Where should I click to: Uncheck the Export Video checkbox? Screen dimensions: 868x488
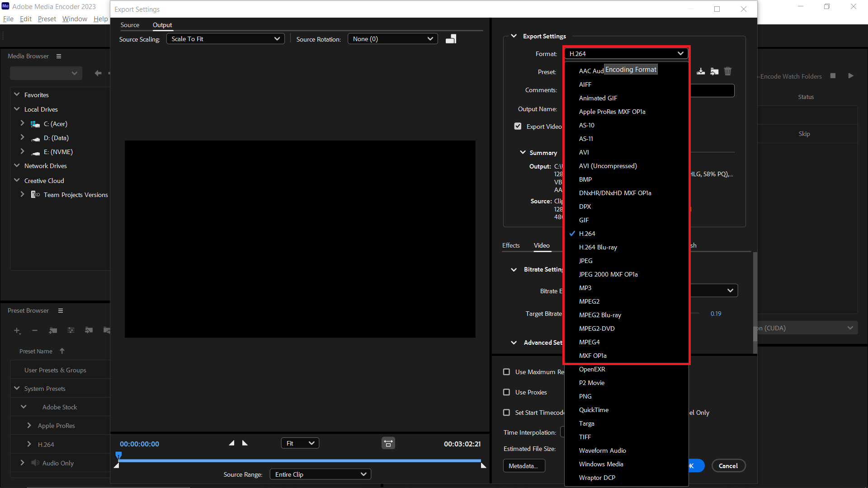[x=518, y=126]
